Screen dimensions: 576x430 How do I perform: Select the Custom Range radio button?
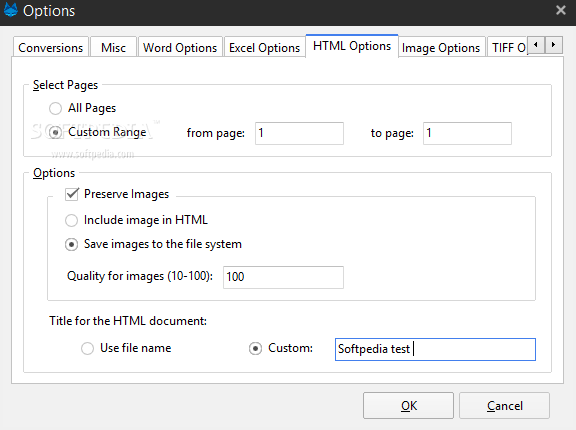click(55, 133)
